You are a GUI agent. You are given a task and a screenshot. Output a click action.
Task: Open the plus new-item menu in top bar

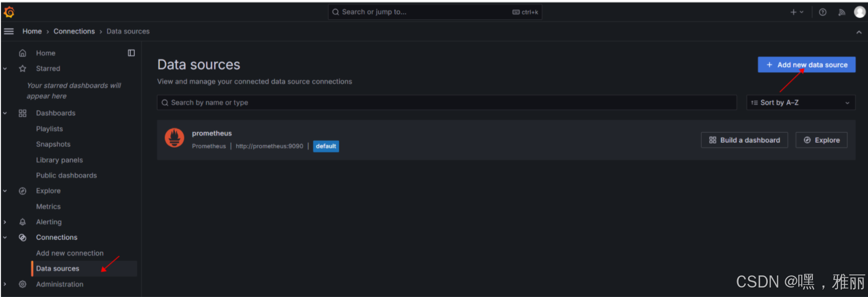coord(797,12)
